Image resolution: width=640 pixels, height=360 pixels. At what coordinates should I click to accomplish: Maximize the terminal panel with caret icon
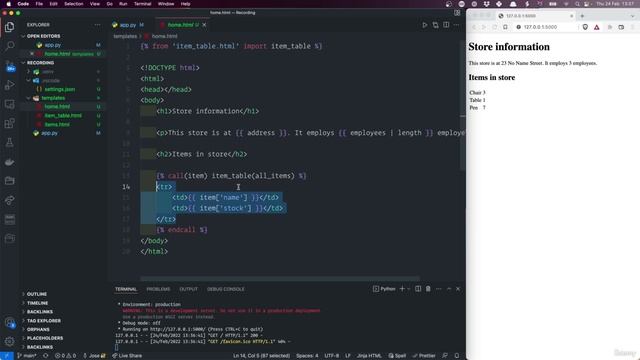[449, 289]
